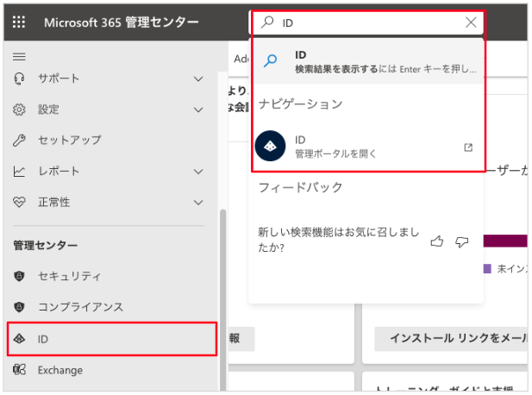Click the 管理センター sidebar heading
Image resolution: width=532 pixels, height=395 pixels.
click(x=46, y=245)
